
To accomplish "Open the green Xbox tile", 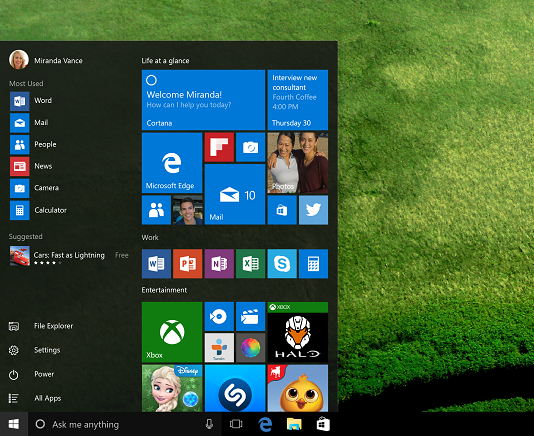I will point(172,332).
